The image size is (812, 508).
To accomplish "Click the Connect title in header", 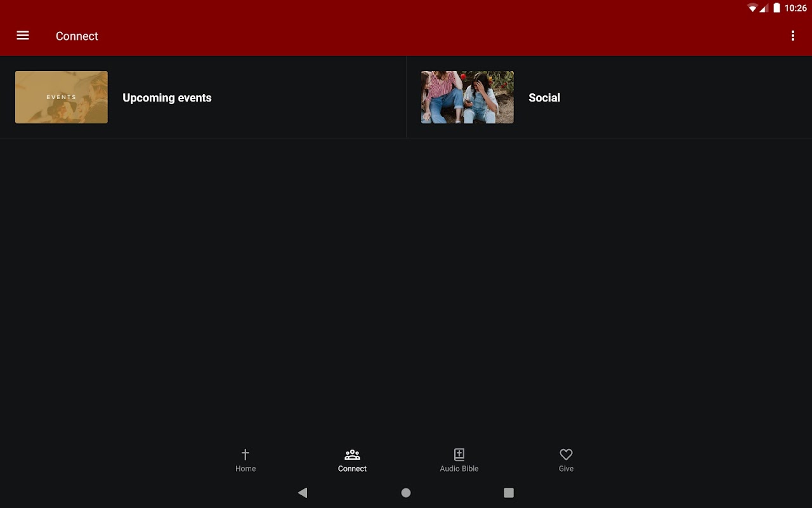I will click(77, 36).
